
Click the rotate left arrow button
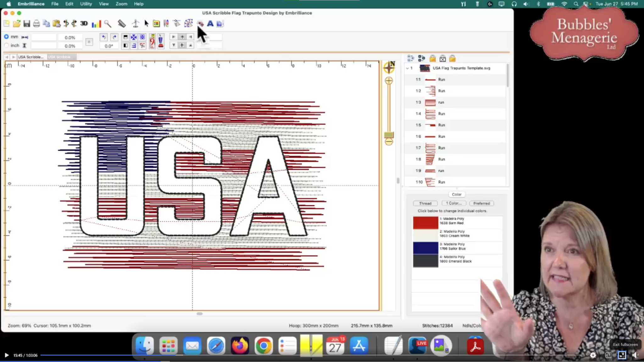[x=104, y=37]
